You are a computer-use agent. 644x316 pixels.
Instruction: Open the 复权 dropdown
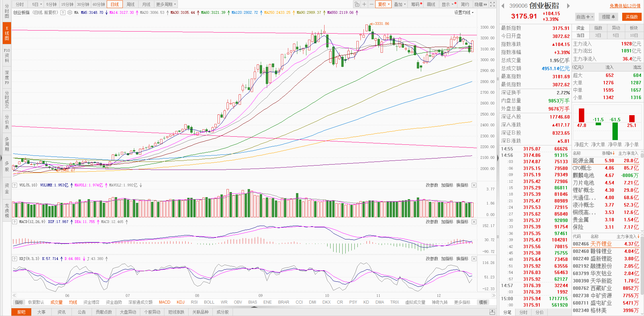click(x=384, y=4)
